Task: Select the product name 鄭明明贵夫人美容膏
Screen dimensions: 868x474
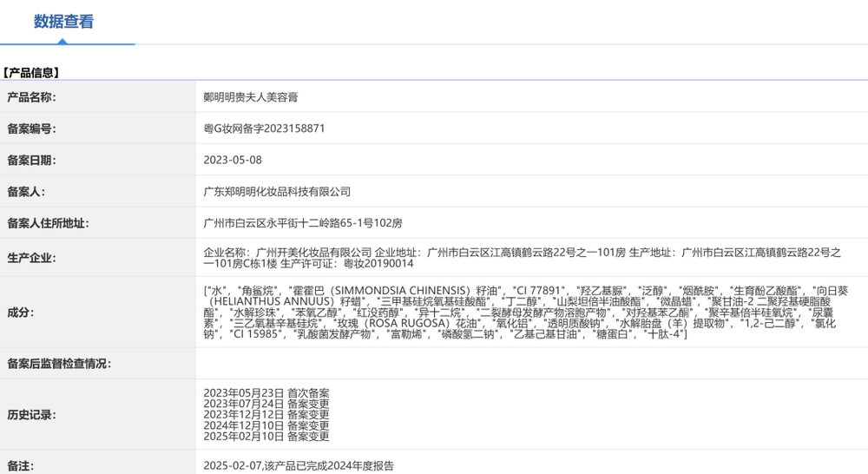Action: (251, 98)
